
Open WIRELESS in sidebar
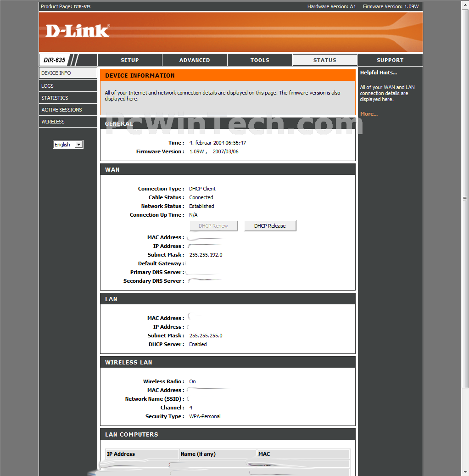[68, 122]
